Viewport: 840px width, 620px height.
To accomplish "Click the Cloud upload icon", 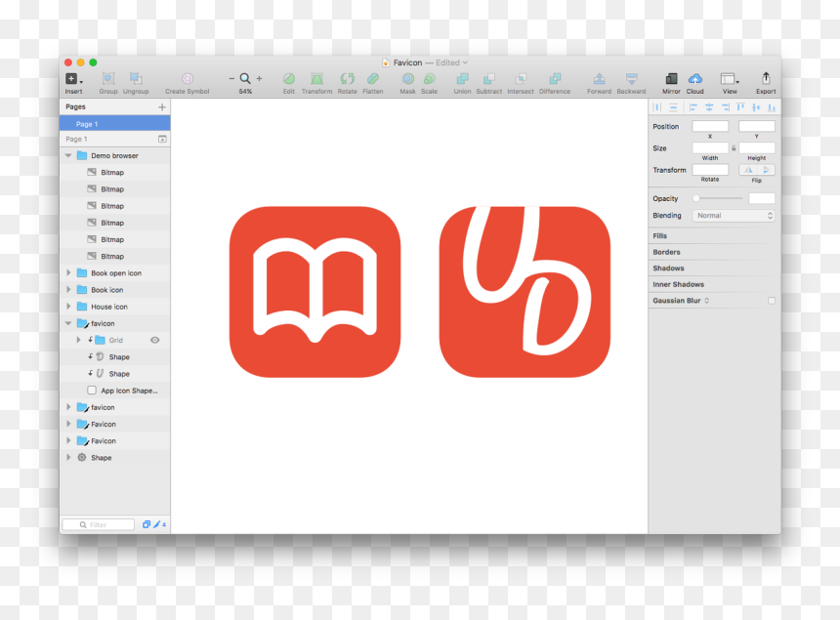I will click(x=694, y=79).
